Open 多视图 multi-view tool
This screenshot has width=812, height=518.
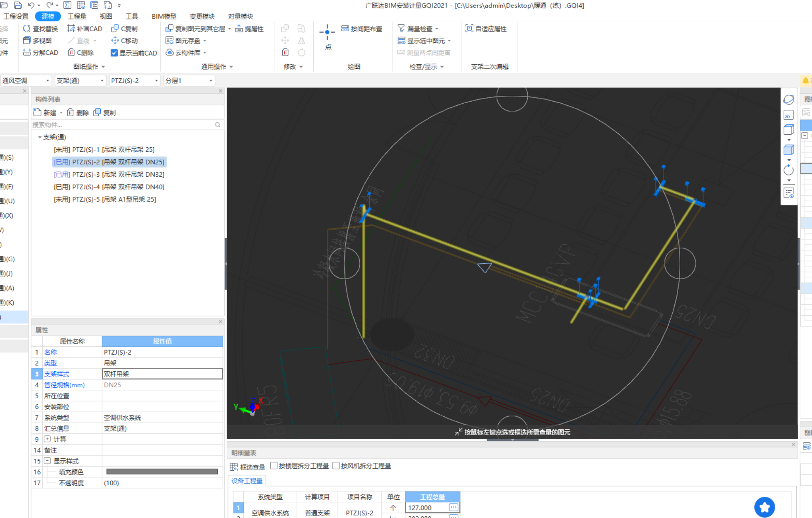[x=37, y=41]
